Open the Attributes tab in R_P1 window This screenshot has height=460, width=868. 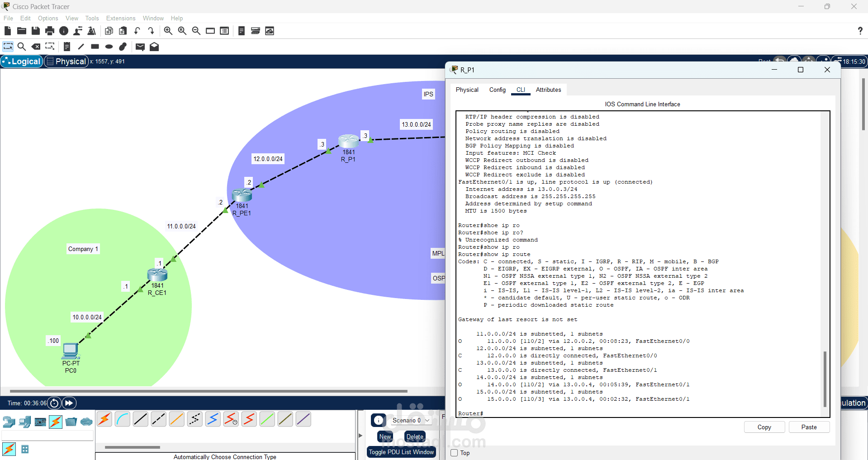tap(549, 90)
